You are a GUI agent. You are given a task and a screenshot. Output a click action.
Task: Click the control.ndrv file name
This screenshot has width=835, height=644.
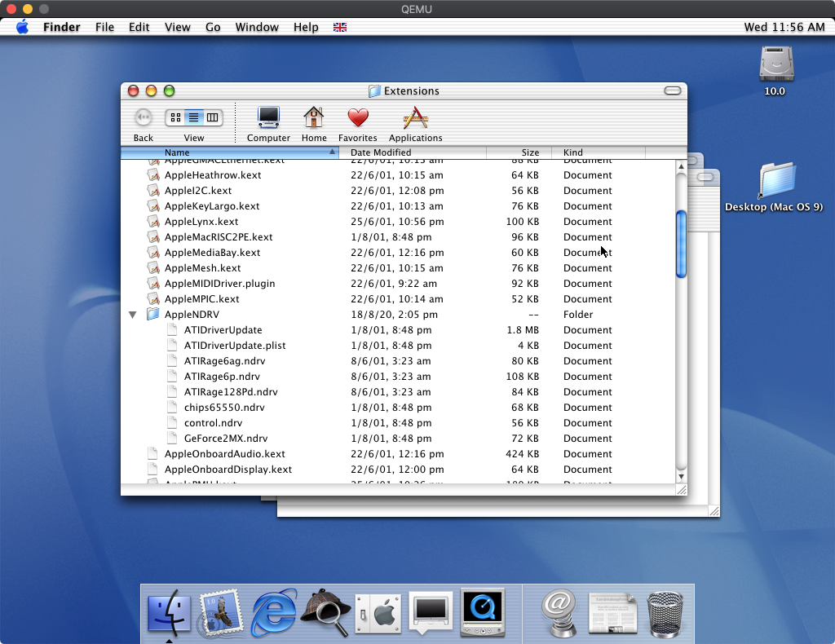pyautogui.click(x=213, y=422)
